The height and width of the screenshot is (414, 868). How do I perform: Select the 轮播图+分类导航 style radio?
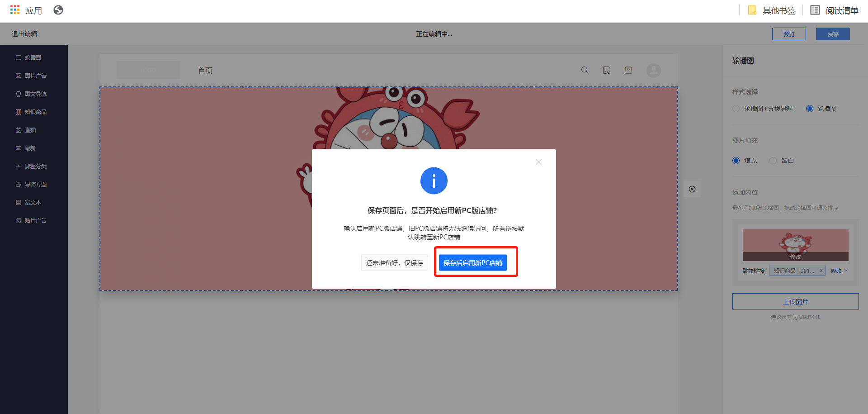point(736,109)
